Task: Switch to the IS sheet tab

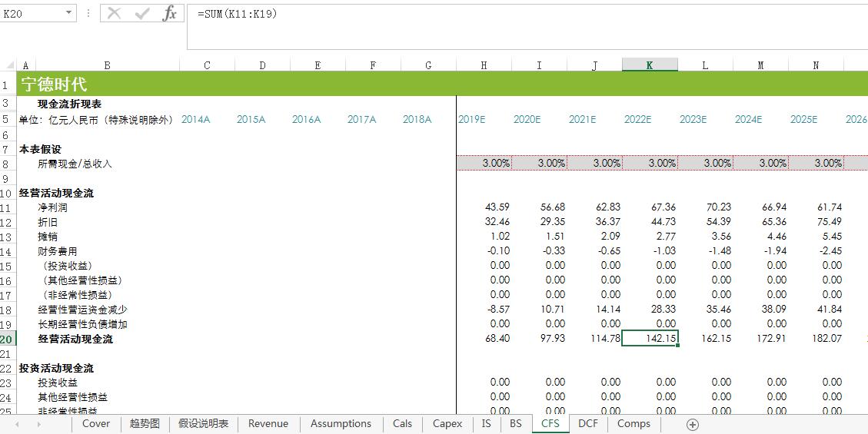Action: tap(486, 424)
